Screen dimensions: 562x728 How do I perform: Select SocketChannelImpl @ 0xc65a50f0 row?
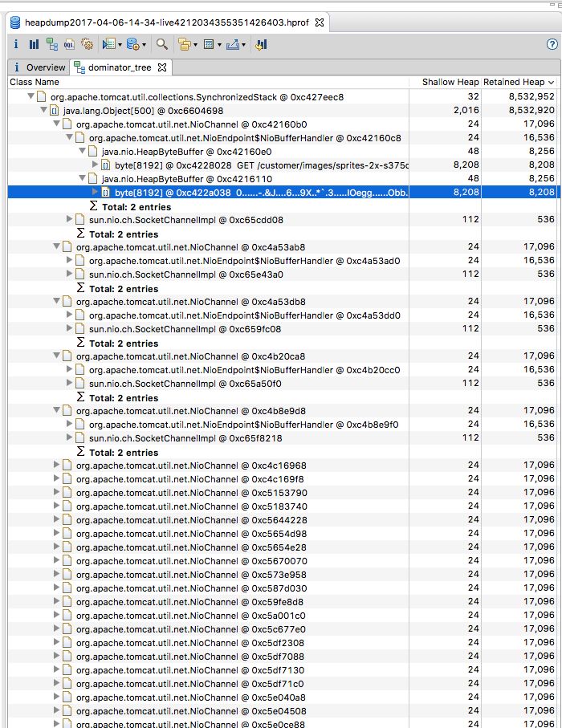pos(283,384)
